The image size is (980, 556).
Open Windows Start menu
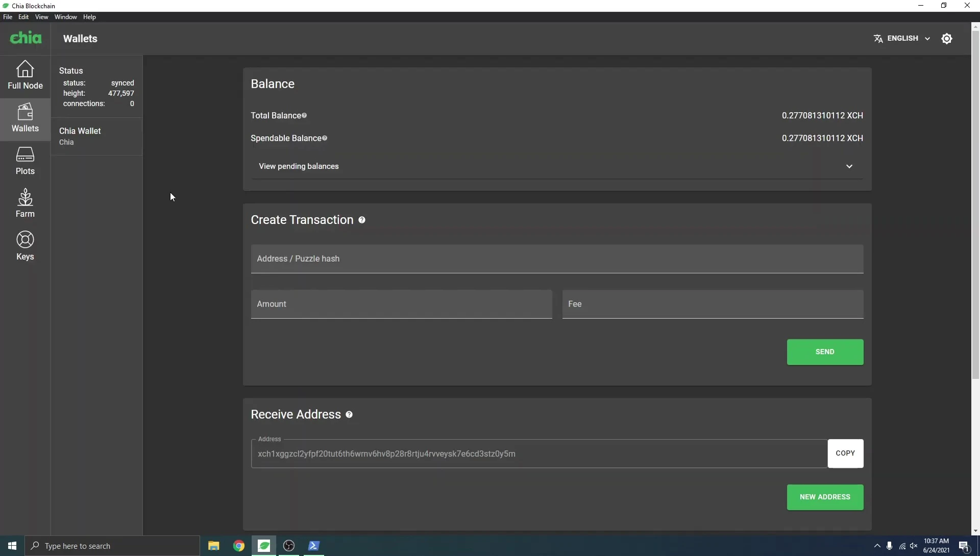pyautogui.click(x=12, y=546)
